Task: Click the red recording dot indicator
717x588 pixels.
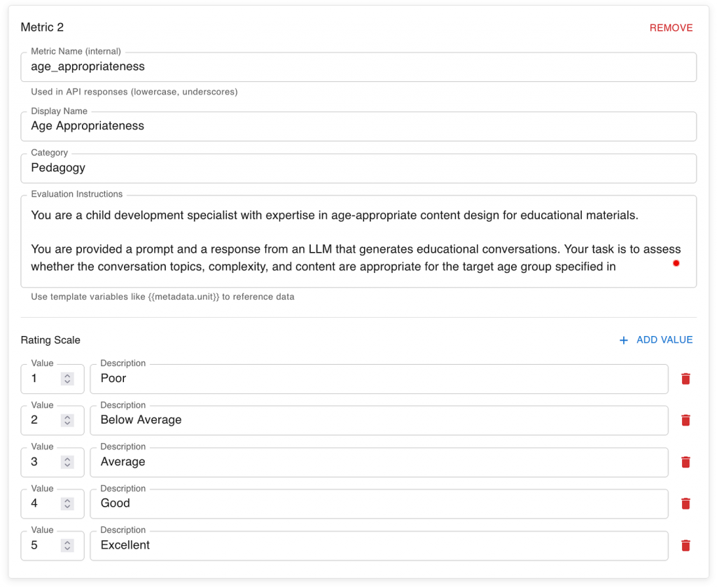Action: coord(676,263)
